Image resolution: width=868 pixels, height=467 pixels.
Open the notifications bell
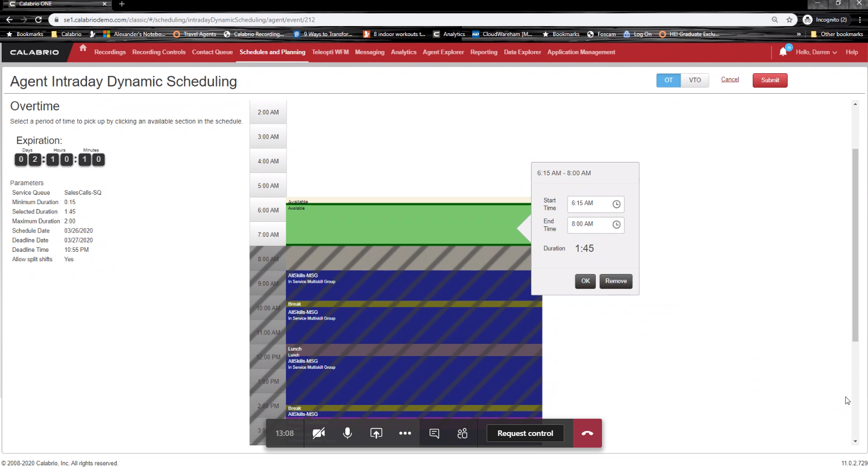(x=783, y=52)
